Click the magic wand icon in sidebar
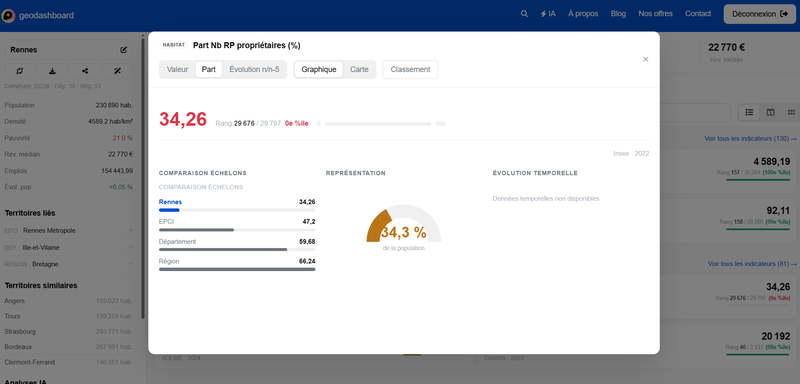Image resolution: width=800 pixels, height=384 pixels. (117, 71)
